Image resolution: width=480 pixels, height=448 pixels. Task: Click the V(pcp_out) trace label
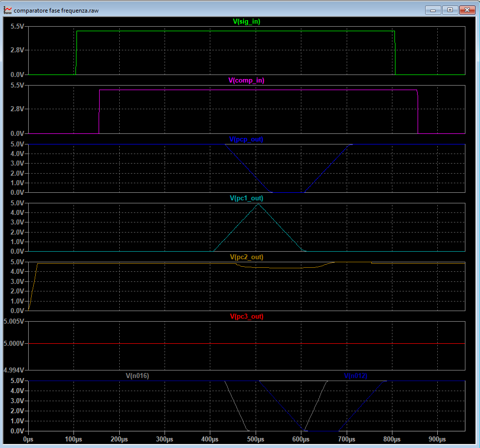coord(246,139)
